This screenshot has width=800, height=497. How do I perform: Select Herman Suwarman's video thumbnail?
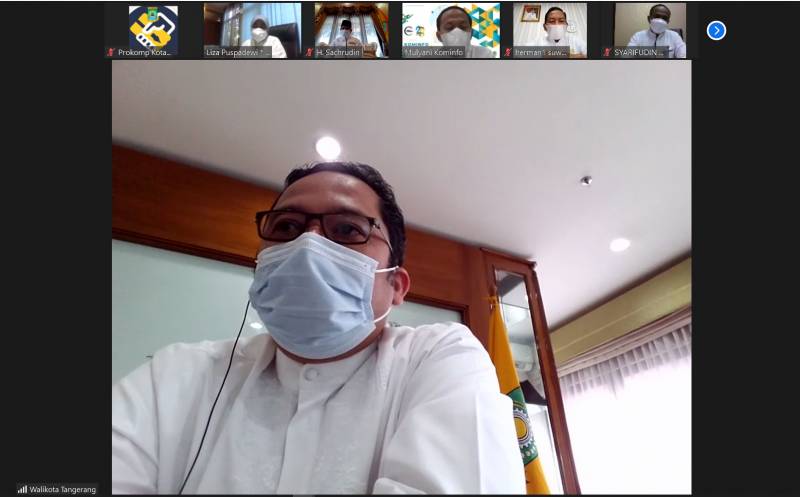tap(550, 26)
